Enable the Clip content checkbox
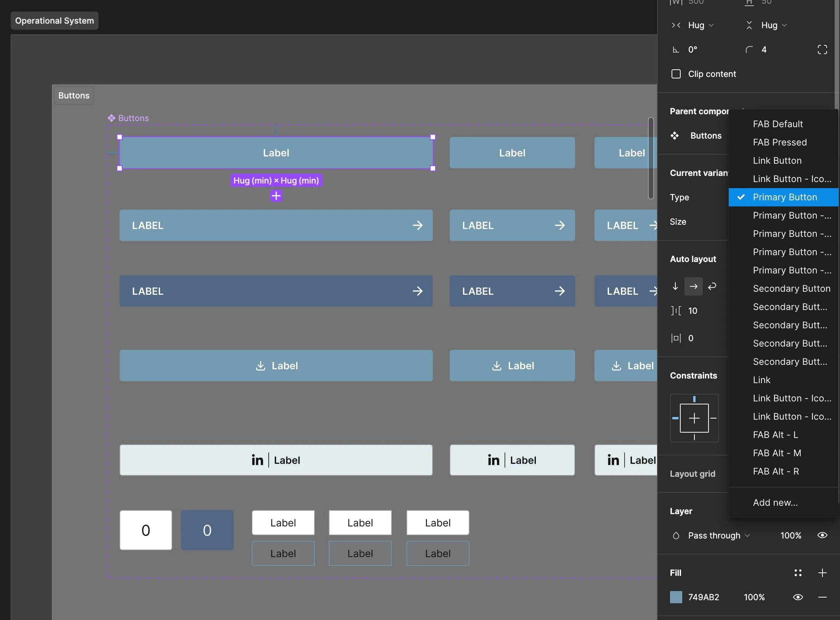Image resolution: width=840 pixels, height=620 pixels. pos(676,74)
